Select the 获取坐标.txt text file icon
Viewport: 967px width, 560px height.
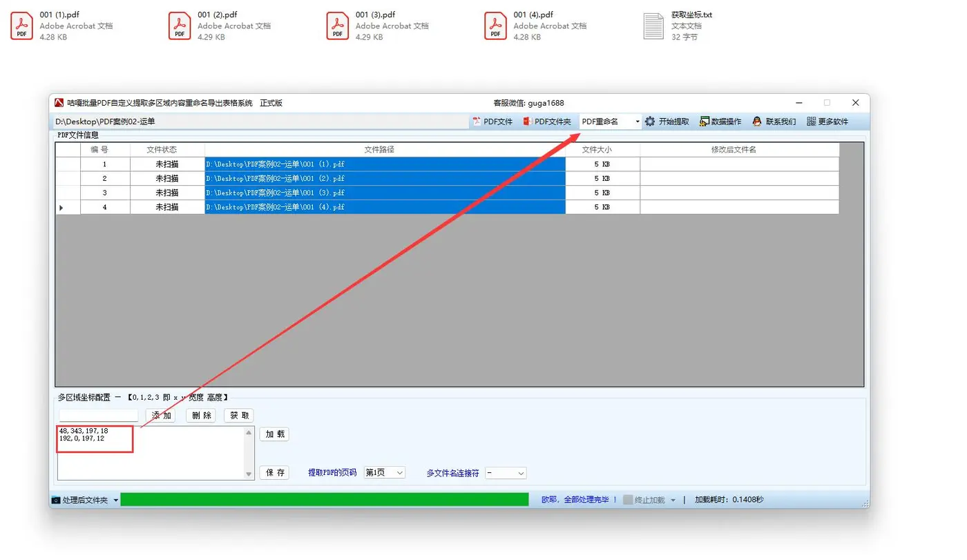[x=653, y=26]
